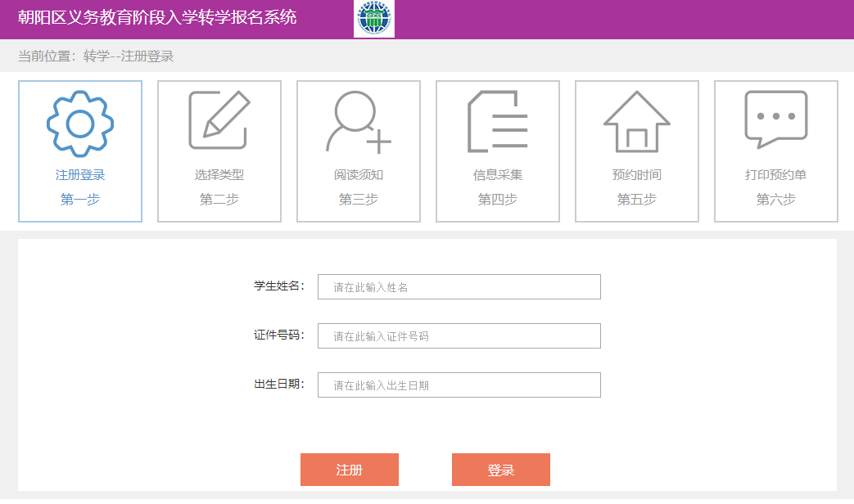Click the breadcrumb 当前位置：转学--注册登录
The image size is (854, 504).
96,56
